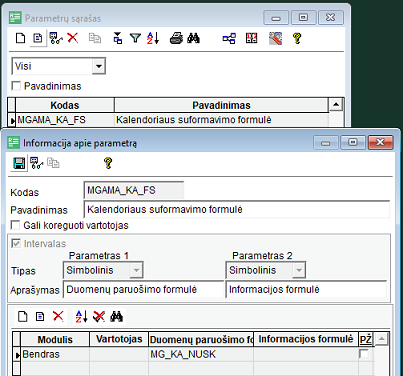The height and width of the screenshot is (376, 403).
Task: Click the A-Z sort icon in bottom grid toolbar
Action: [81, 316]
